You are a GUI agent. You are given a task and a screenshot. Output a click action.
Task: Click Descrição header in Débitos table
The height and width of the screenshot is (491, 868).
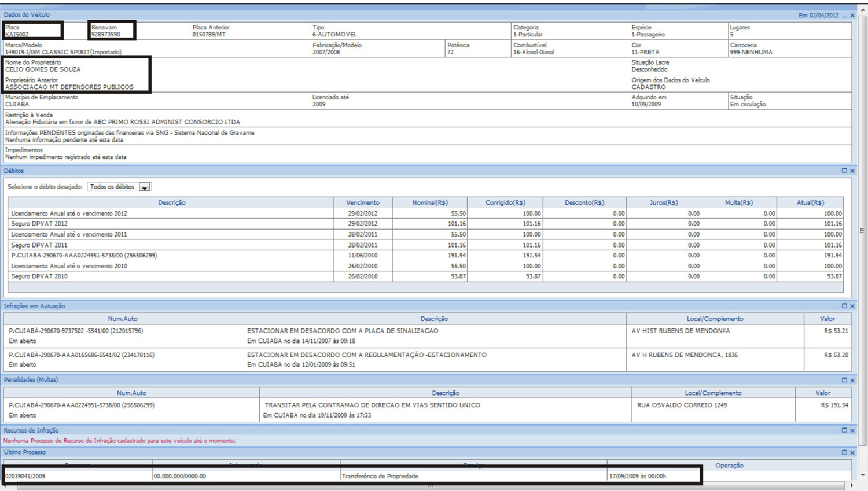172,202
